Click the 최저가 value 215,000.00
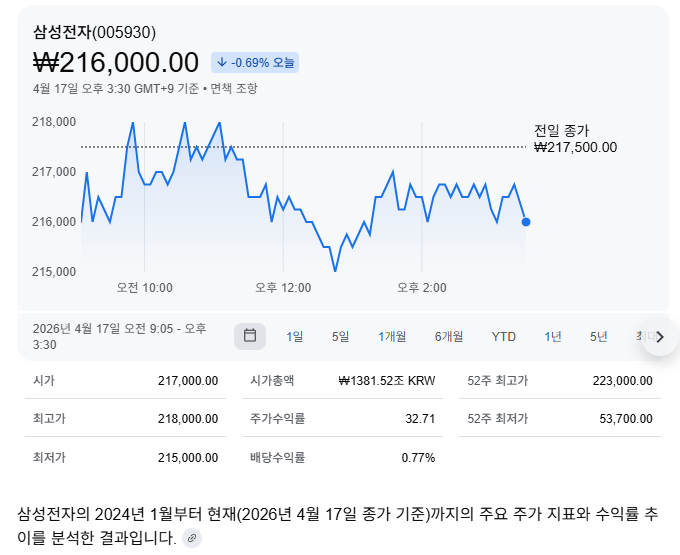The height and width of the screenshot is (555, 680). tap(188, 457)
